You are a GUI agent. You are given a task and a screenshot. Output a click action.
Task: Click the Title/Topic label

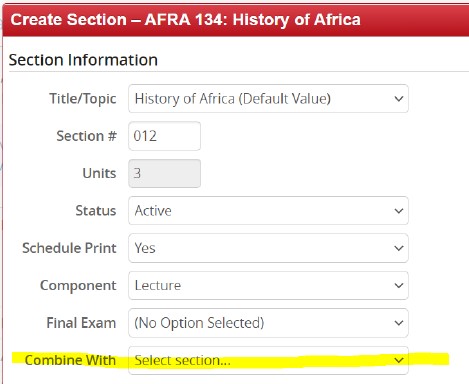pyautogui.click(x=83, y=99)
